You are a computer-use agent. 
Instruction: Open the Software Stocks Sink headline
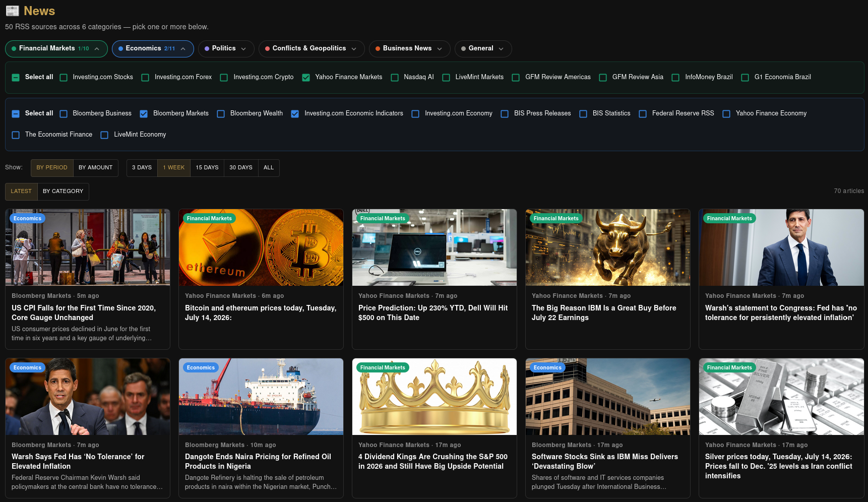tap(605, 461)
